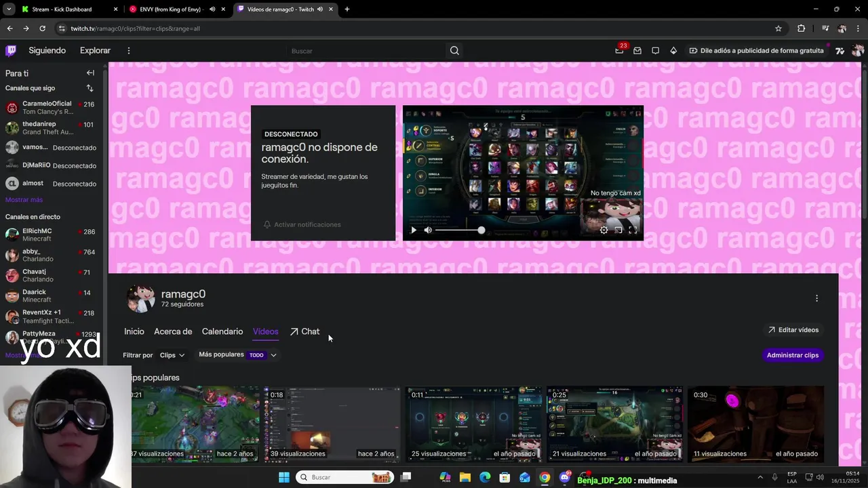This screenshot has width=868, height=488.
Task: Open File Explorer in taskbar
Action: (465, 477)
